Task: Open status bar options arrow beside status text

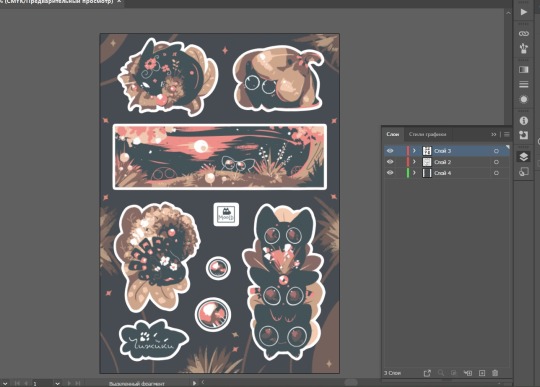Action: 195,383
